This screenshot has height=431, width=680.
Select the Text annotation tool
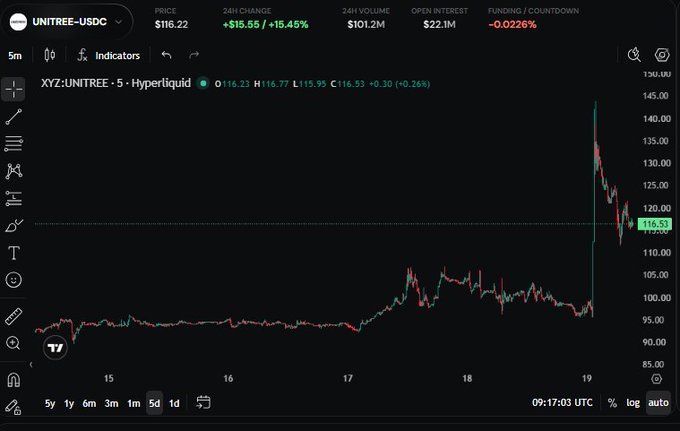tap(13, 253)
